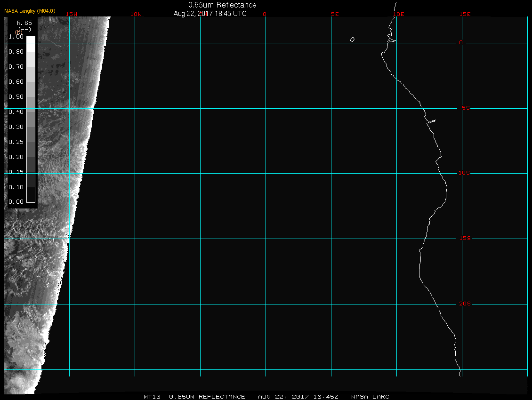Click the 5E longitude label

(x=335, y=14)
